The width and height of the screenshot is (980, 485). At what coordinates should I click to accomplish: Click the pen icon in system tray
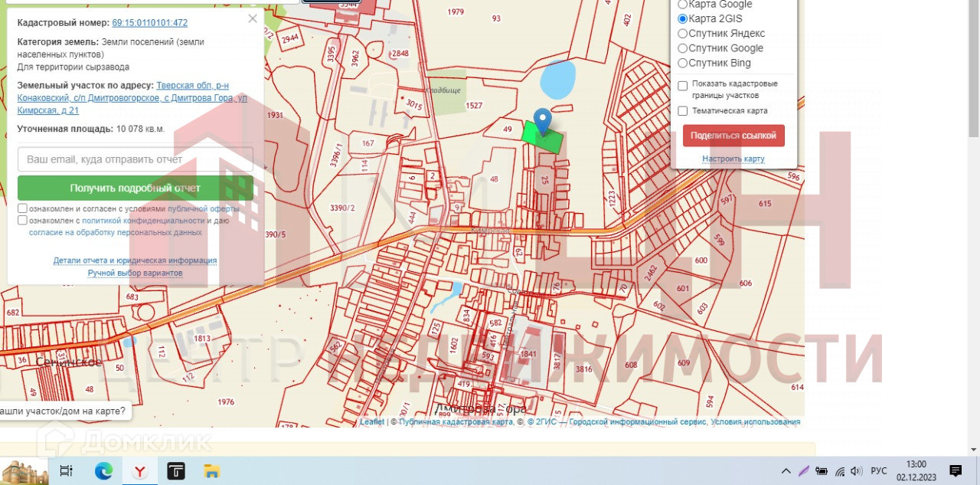tap(804, 471)
